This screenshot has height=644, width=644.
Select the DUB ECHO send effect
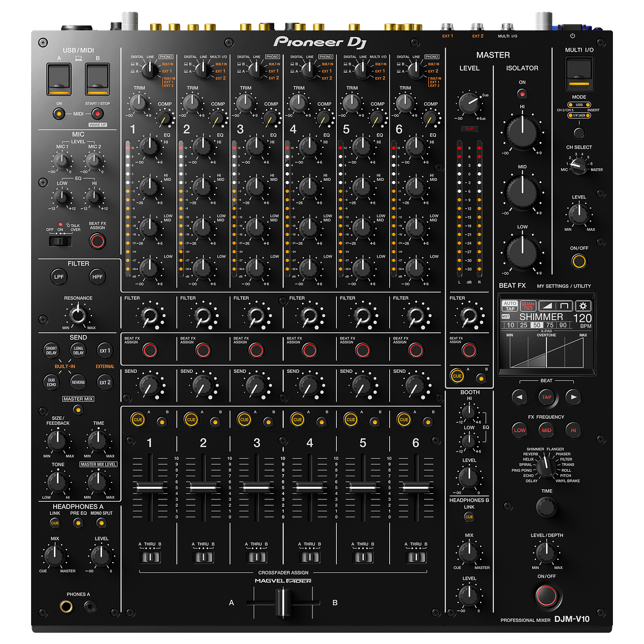[x=50, y=382]
